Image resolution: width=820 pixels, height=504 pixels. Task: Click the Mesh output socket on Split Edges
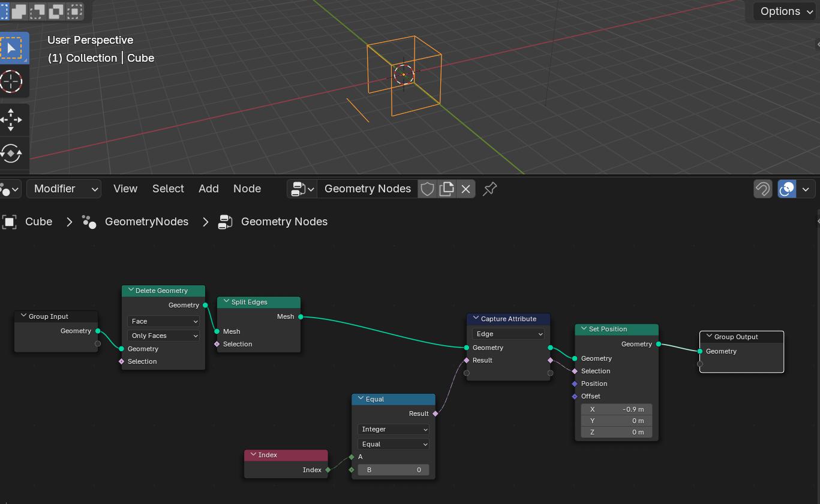pos(301,316)
